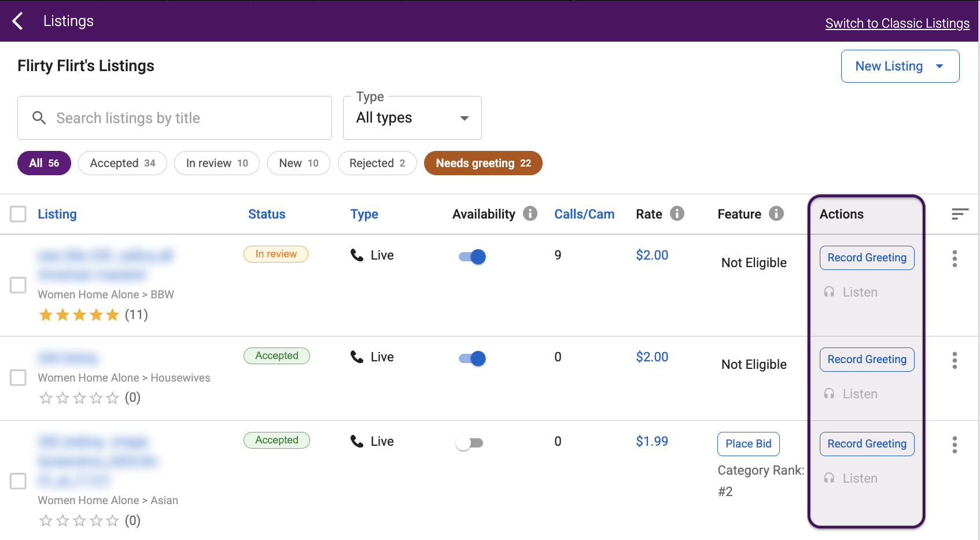Screen dimensions: 980x540
Task: Click the star rating for the BBW listing
Action: click(79, 315)
